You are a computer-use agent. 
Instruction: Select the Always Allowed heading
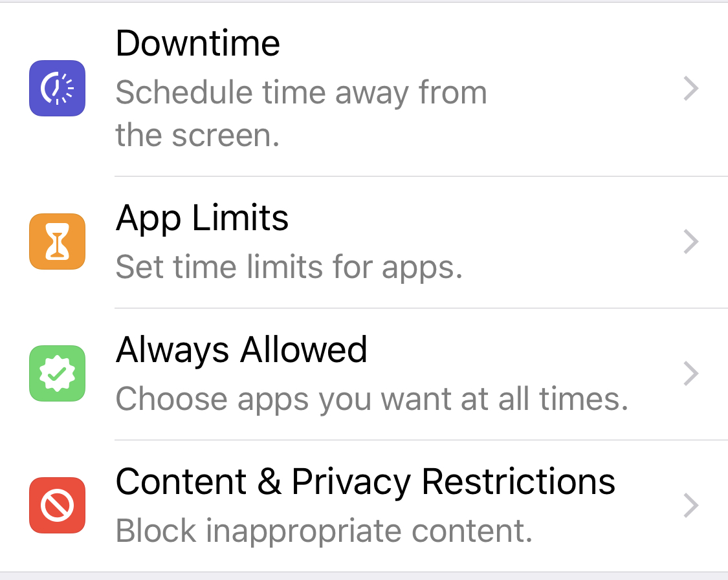241,350
